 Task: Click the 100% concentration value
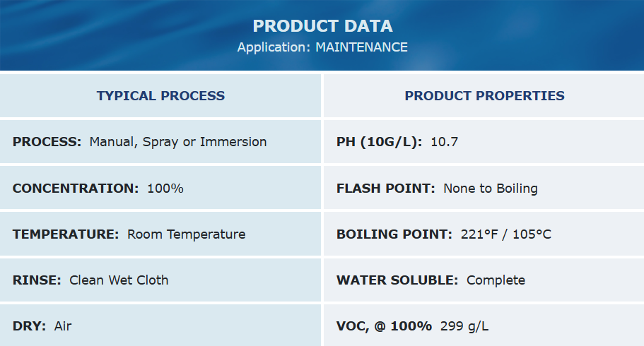(x=165, y=189)
